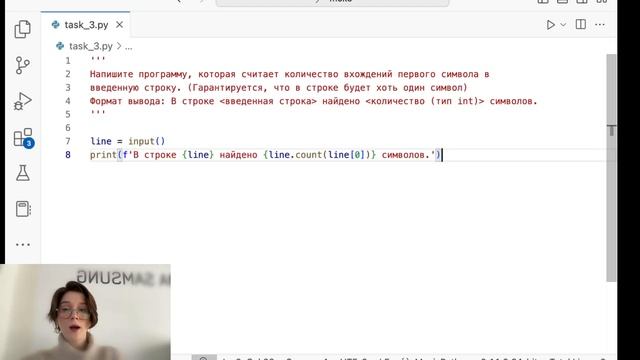Close the task_3.py tab
Viewport: 640px width, 360px height.
point(119,25)
